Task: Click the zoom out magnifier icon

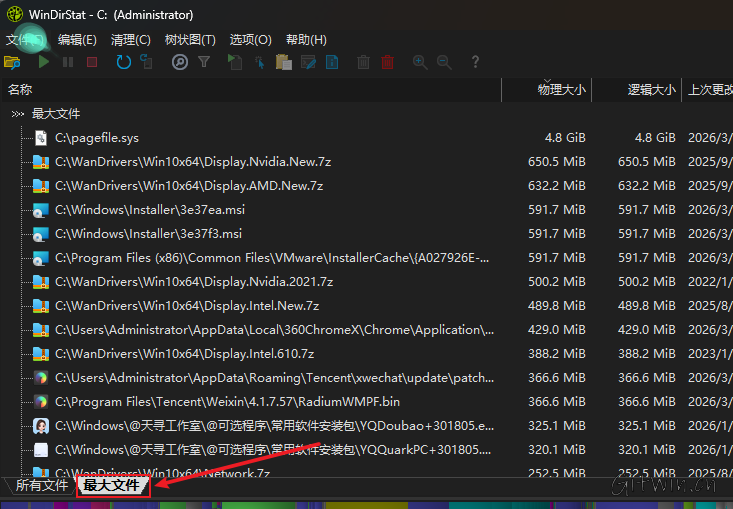Action: 444,62
